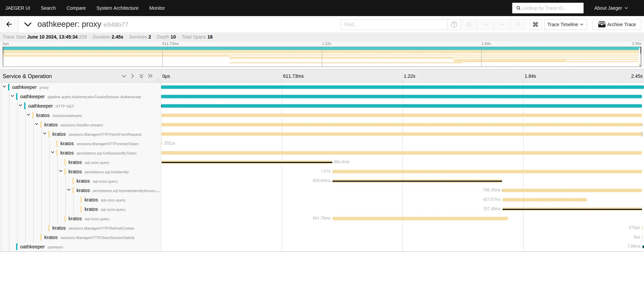
Task: Open the Trace Timeline view dropdown
Action: (x=565, y=24)
